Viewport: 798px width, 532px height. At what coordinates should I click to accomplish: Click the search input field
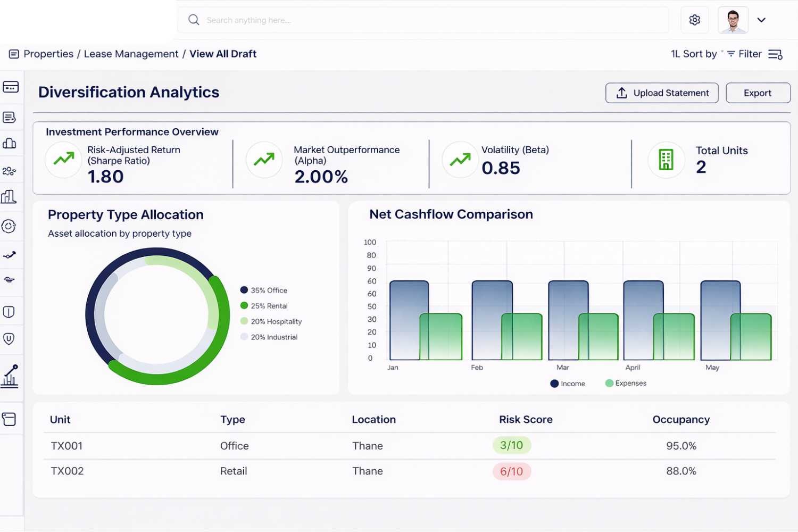(423, 20)
